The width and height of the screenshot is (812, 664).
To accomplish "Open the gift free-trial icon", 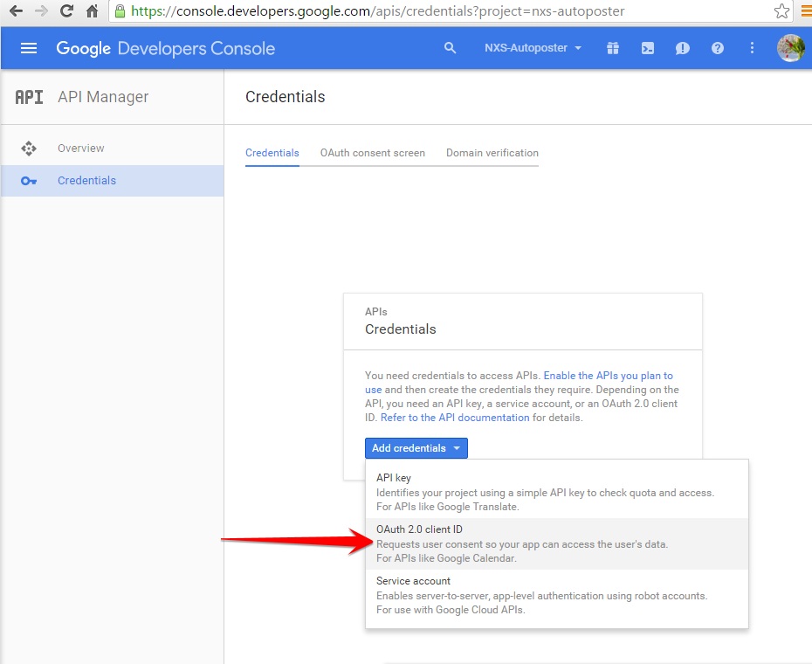I will click(613, 48).
